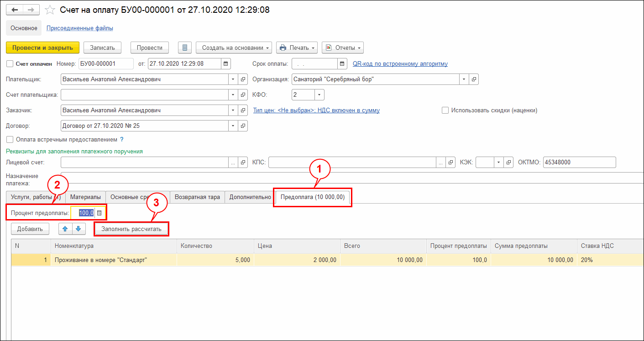The height and width of the screenshot is (341, 644).
Task: Move row down with blue arrow
Action: (x=79, y=229)
